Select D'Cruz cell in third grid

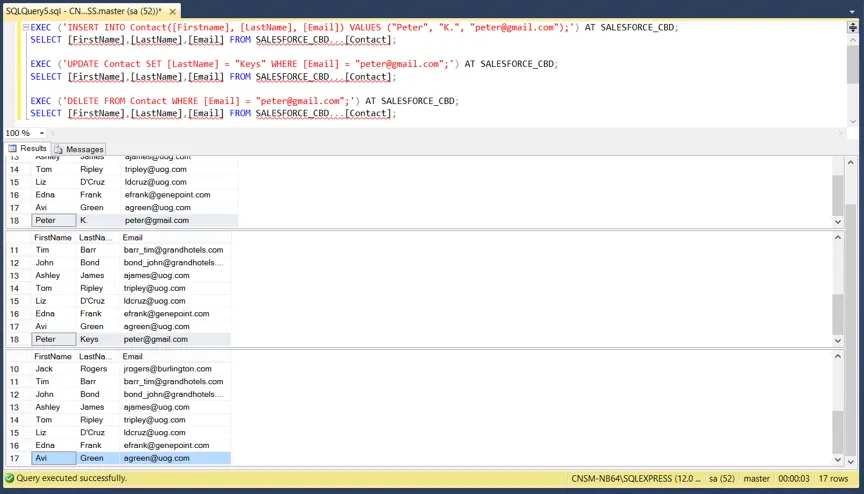click(98, 433)
